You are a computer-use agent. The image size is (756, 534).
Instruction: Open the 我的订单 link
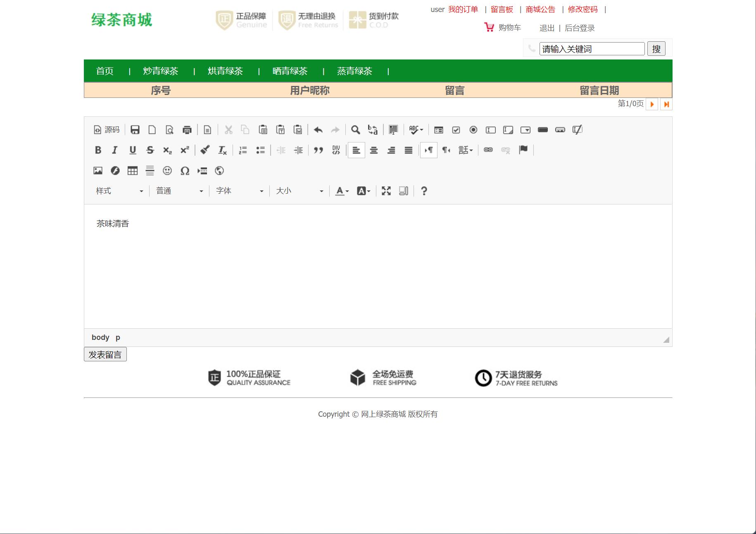tap(463, 9)
